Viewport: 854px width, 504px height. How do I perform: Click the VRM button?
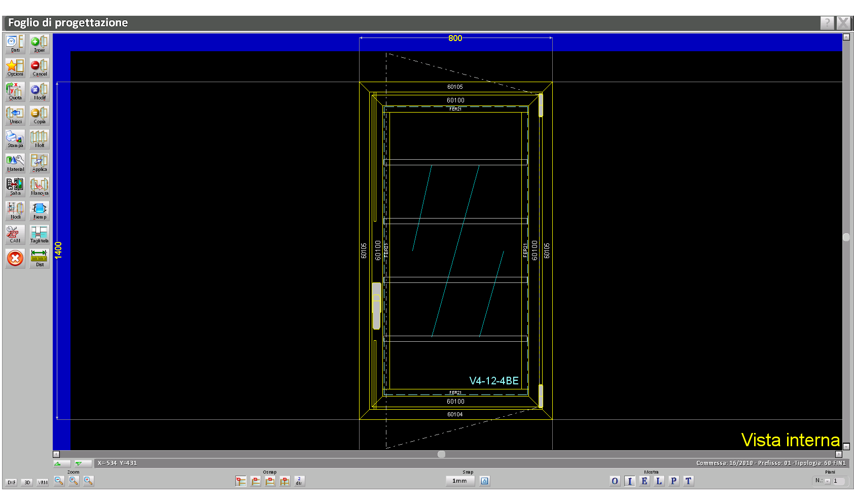tap(43, 482)
